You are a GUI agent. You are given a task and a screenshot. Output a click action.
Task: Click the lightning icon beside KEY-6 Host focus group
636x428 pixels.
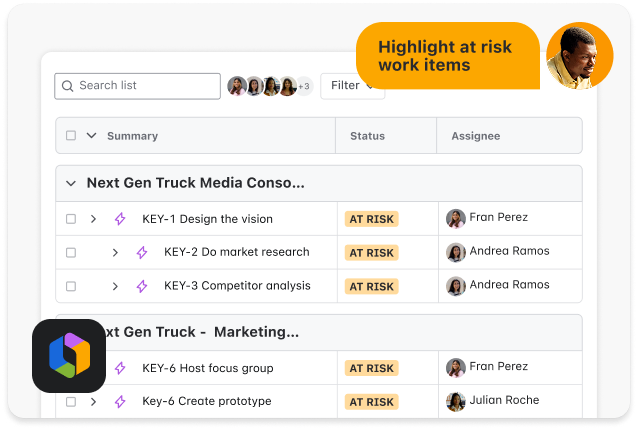tap(120, 368)
